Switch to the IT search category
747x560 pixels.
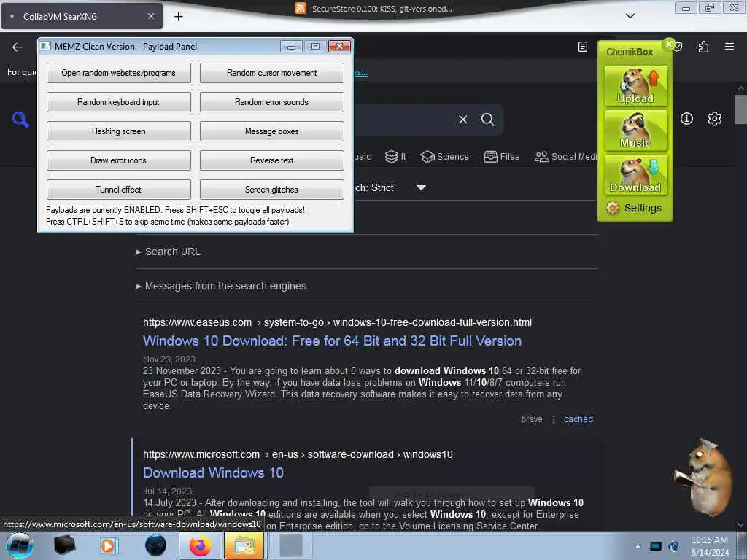coord(395,157)
